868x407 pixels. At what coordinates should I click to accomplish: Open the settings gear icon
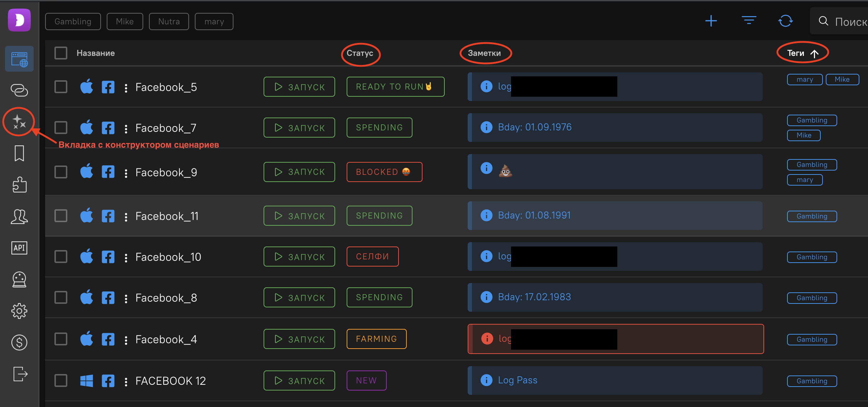19,311
